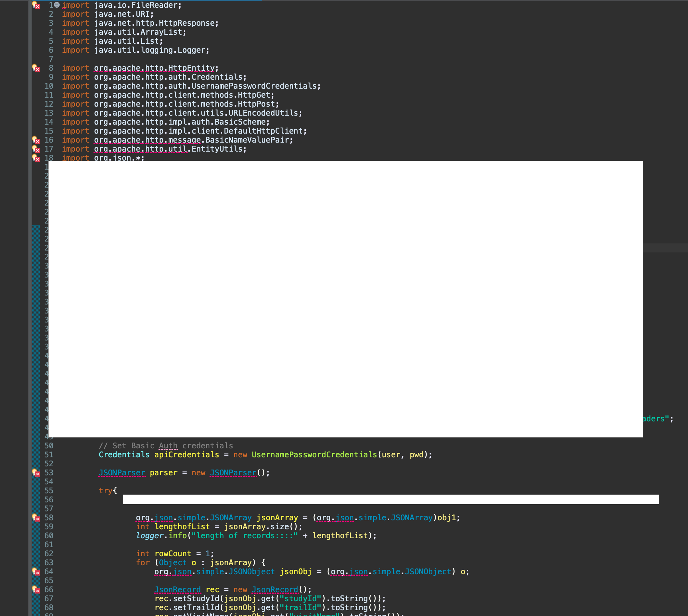
Task: Open quick-fix marker beside line 17 EntityUtils import
Action: (x=36, y=149)
